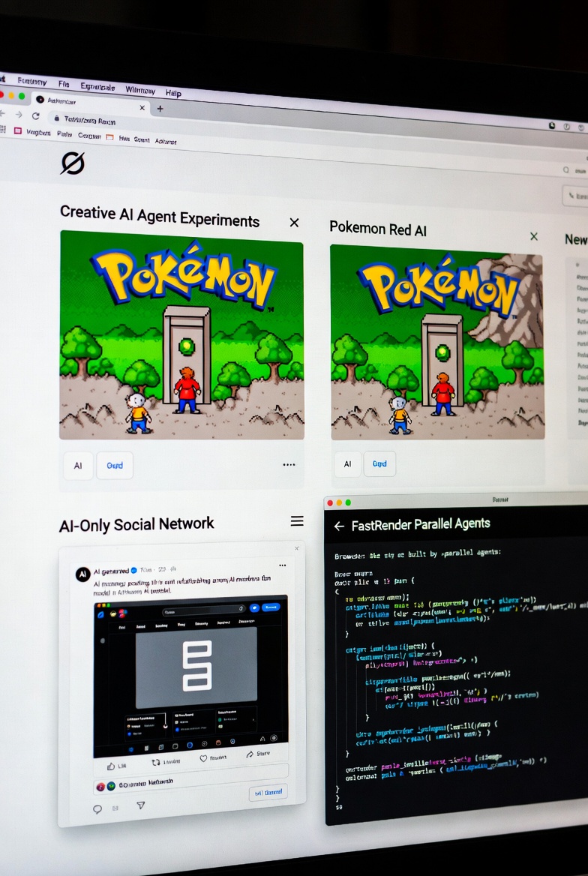Click the speech bubble comment icon below post
The height and width of the screenshot is (876, 588).
tap(97, 809)
